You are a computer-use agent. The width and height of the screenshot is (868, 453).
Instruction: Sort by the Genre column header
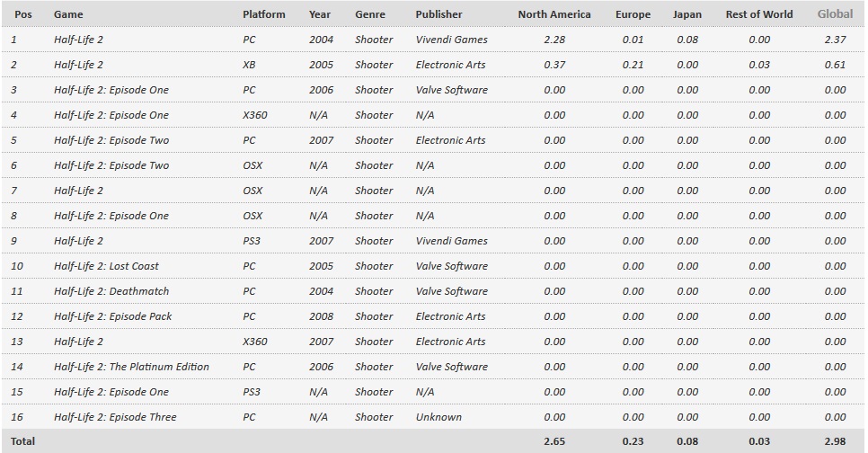click(369, 14)
